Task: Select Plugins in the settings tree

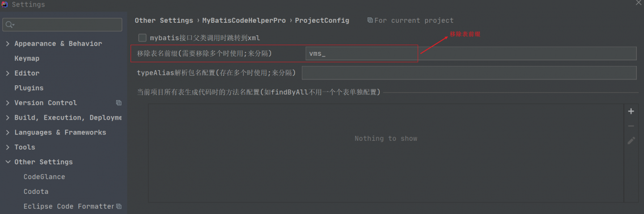Action: click(29, 88)
